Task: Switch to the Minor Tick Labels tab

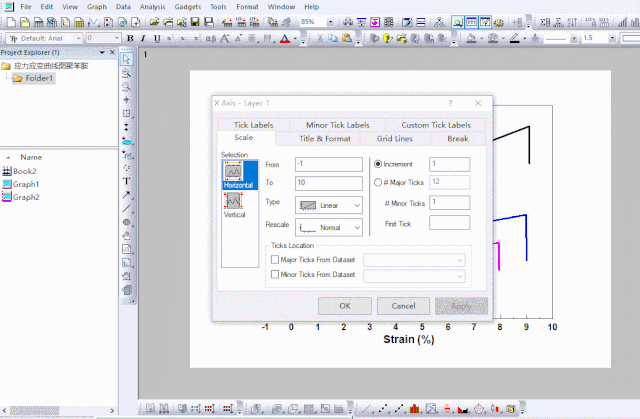Action: [x=338, y=125]
